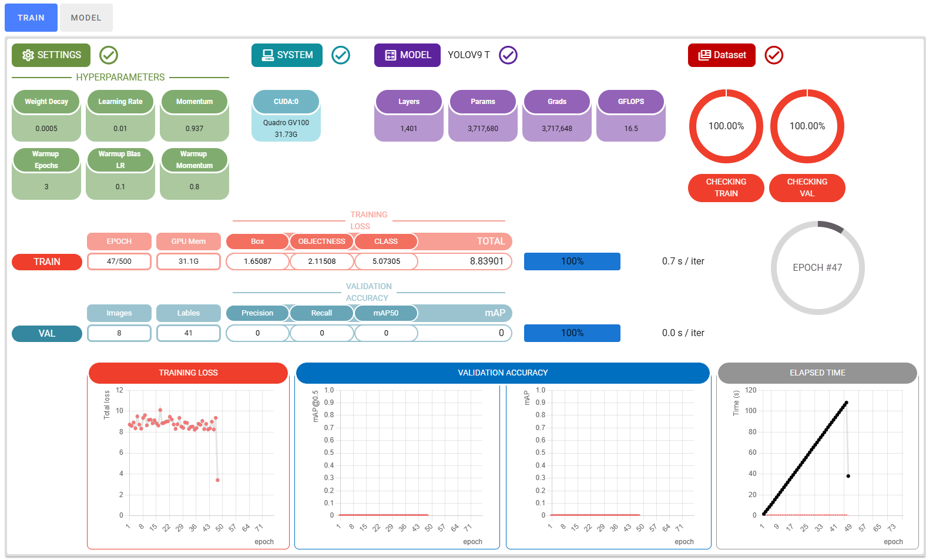
Task: Click the ELAPSED TIME chart header
Action: [x=817, y=373]
